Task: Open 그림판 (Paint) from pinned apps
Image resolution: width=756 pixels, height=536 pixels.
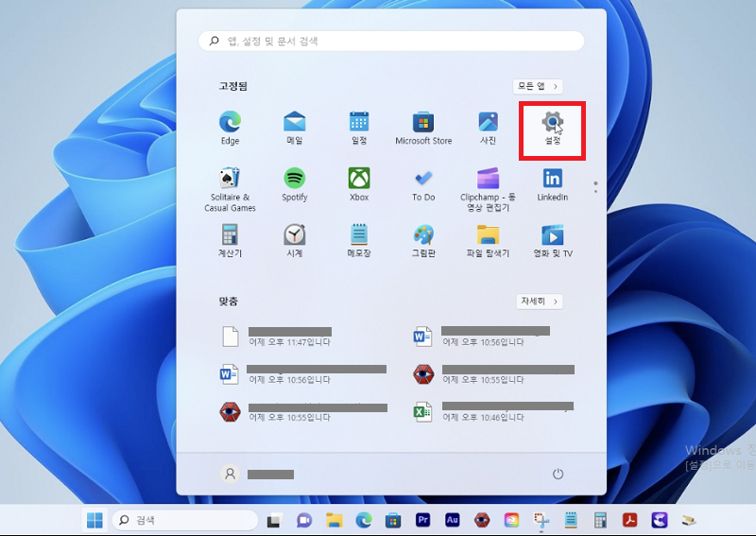Action: (x=423, y=241)
